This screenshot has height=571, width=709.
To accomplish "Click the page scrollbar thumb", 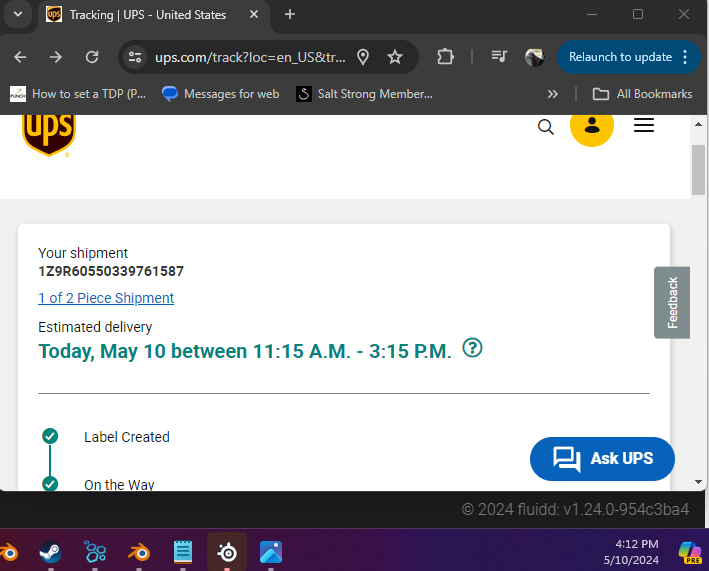I will point(698,170).
